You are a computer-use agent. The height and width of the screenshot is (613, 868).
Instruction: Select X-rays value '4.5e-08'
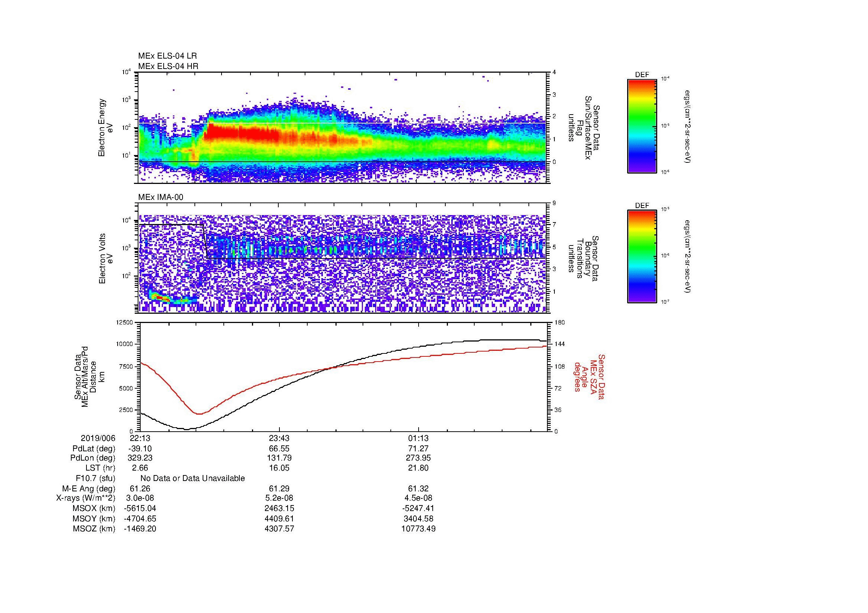(x=419, y=498)
